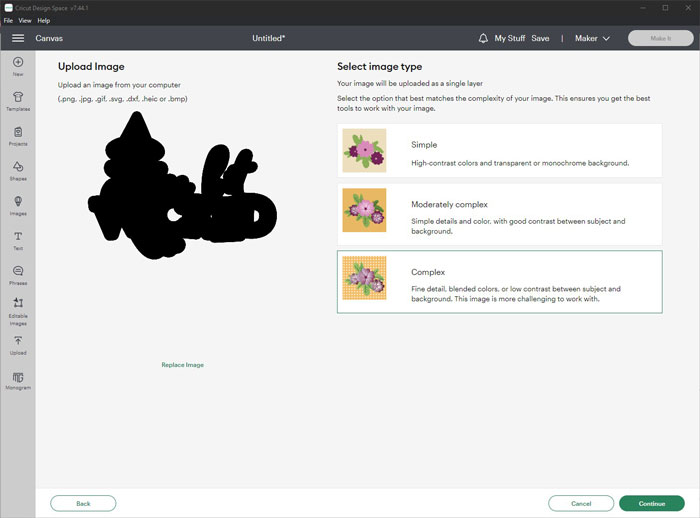This screenshot has width=700, height=518.
Task: Click the Back button
Action: coord(83,503)
